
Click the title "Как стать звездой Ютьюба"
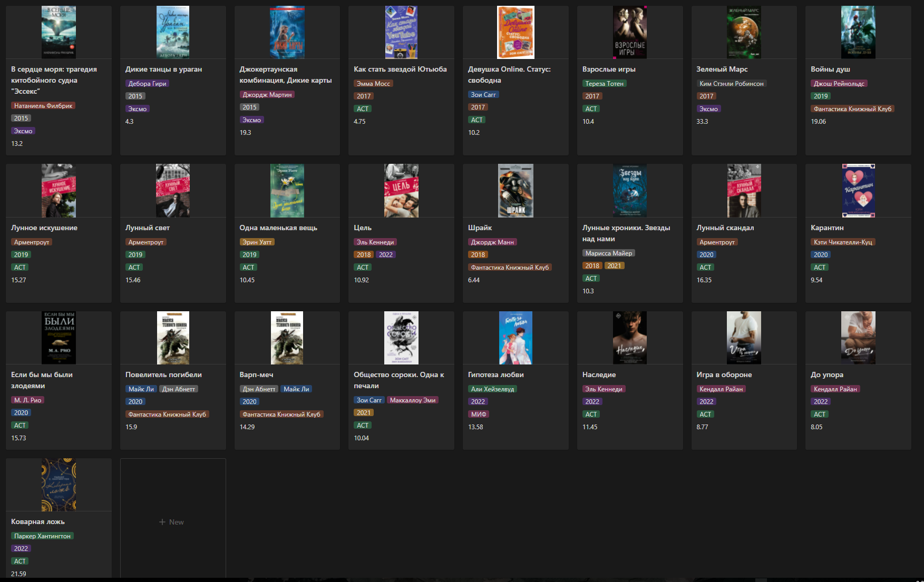pos(400,69)
